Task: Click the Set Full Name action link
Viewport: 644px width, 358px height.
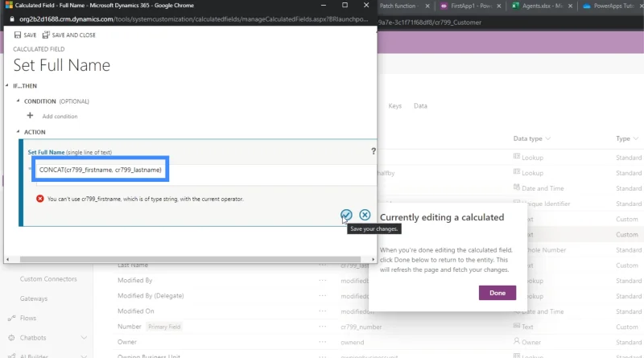Action: tap(46, 152)
